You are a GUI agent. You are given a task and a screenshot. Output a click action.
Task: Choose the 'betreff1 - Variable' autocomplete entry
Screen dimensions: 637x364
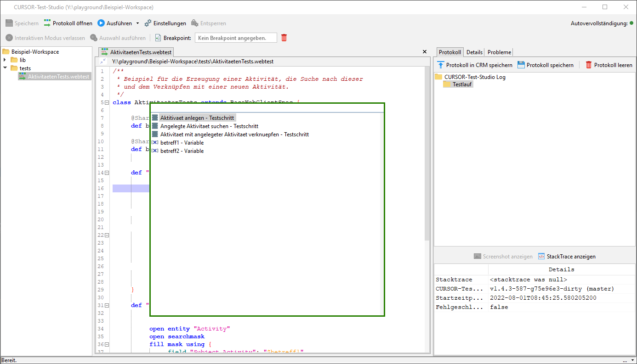182,143
